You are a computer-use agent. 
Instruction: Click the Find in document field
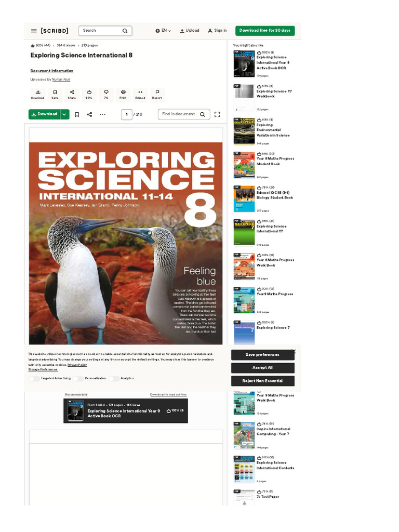click(184, 114)
